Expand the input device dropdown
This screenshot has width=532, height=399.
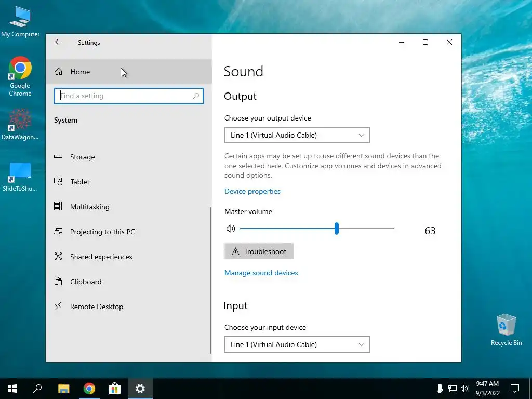297,344
